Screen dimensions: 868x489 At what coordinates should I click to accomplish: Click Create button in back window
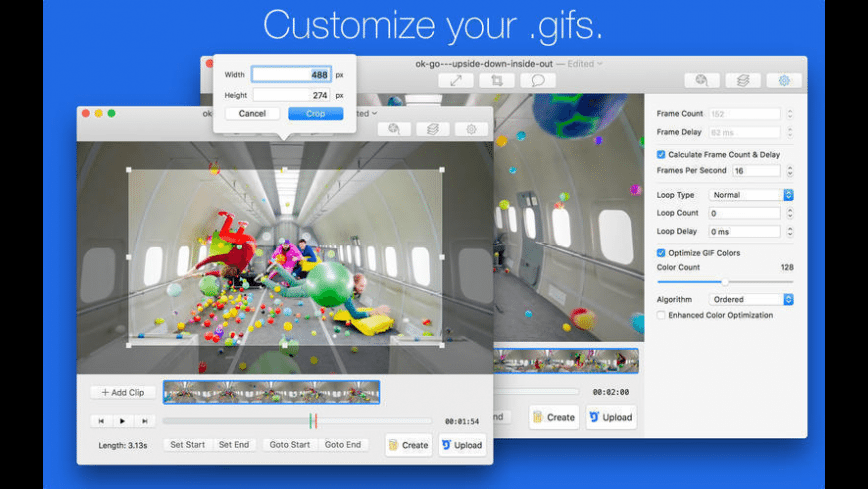tap(554, 417)
